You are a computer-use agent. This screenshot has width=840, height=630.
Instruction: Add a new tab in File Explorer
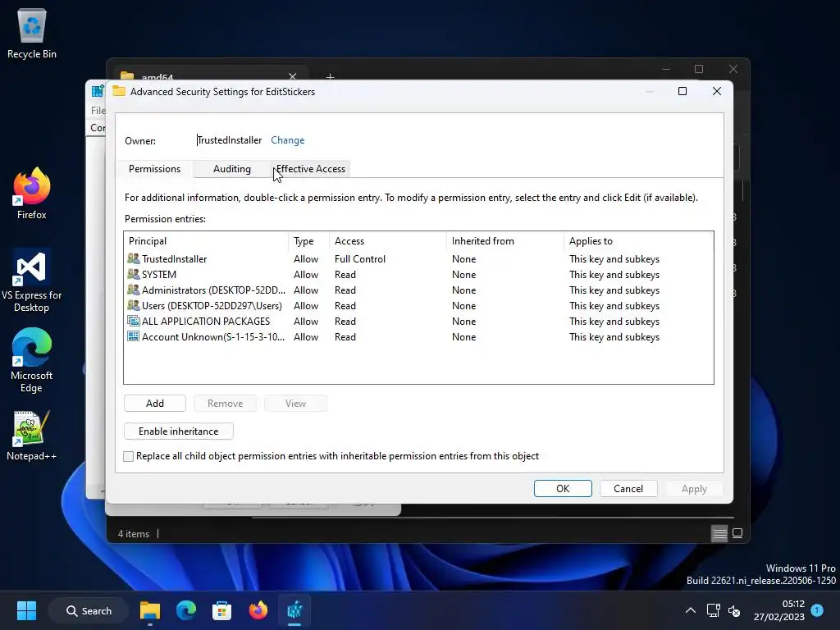(x=330, y=77)
